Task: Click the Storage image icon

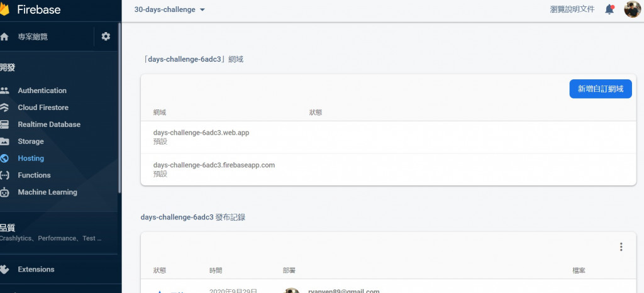Action: point(4,141)
